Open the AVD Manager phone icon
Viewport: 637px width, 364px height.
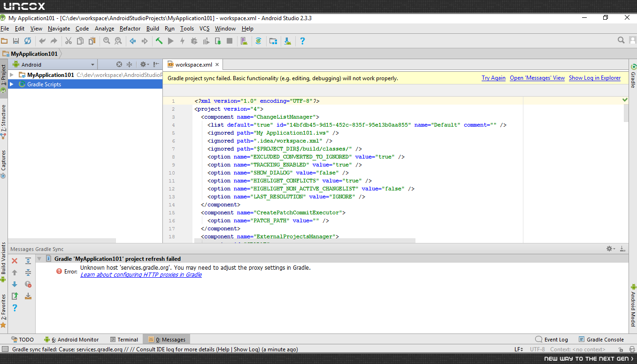[244, 41]
